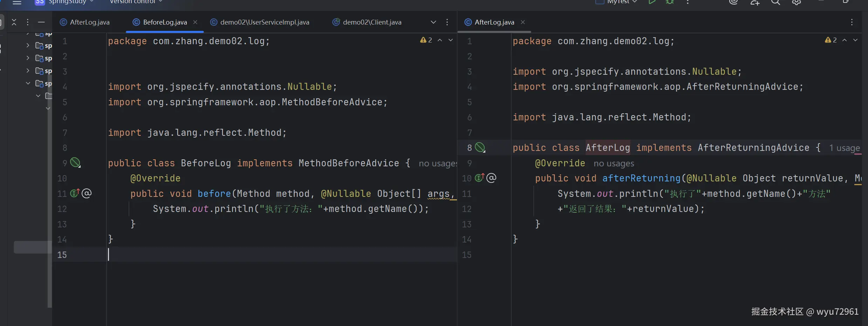
Task: Click the "1 usage" hint next to AfterLog
Action: tap(844, 148)
